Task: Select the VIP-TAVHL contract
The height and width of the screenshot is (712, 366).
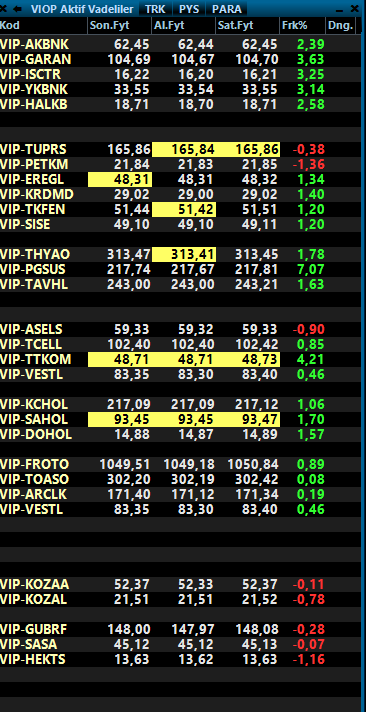Action: coord(181,284)
